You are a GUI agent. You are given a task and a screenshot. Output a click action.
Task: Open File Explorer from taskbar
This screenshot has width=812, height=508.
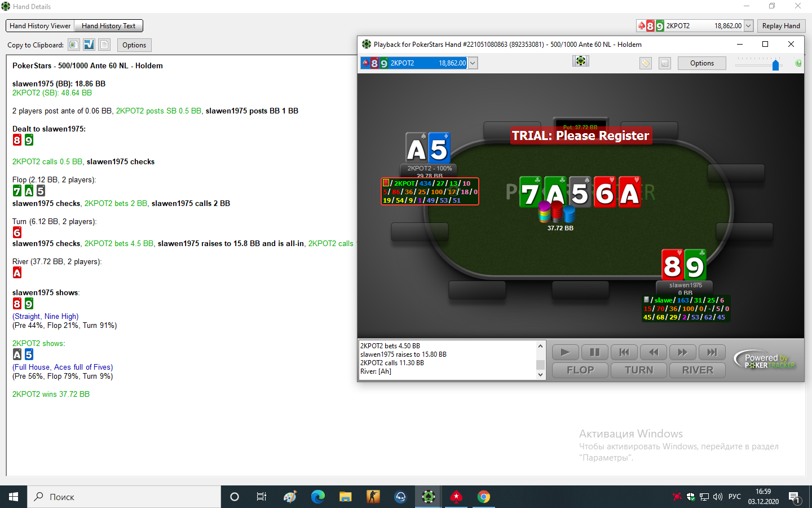(x=346, y=497)
